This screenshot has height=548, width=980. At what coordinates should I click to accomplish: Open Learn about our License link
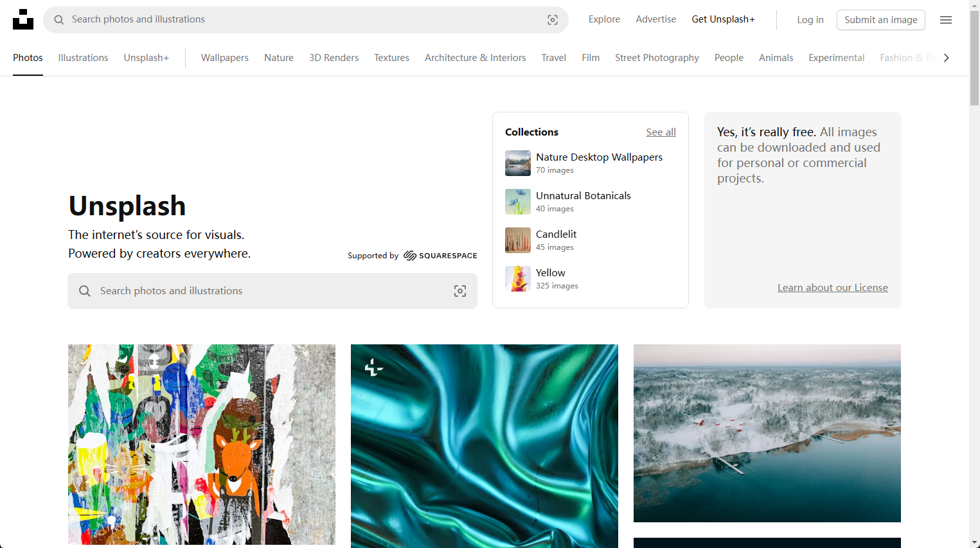pyautogui.click(x=832, y=288)
